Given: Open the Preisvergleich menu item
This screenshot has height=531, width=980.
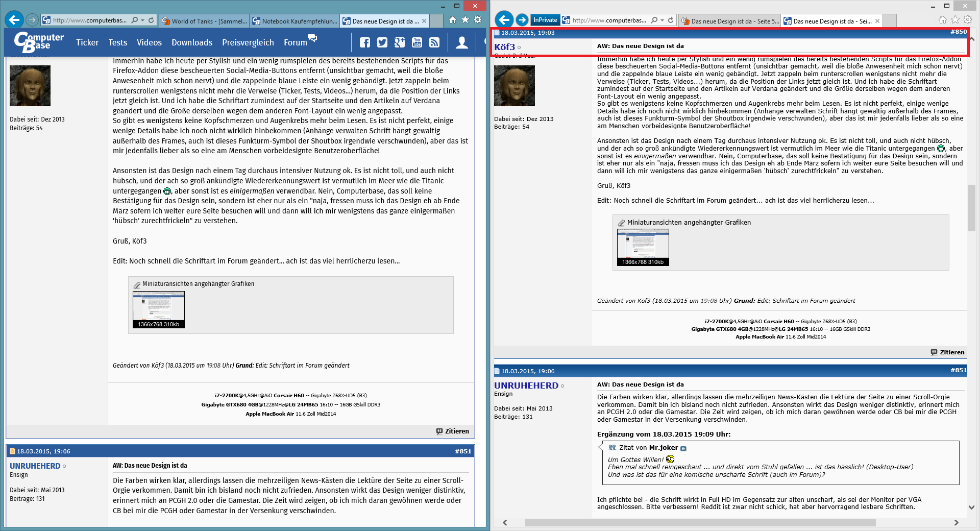Looking at the screenshot, I should tap(248, 42).
